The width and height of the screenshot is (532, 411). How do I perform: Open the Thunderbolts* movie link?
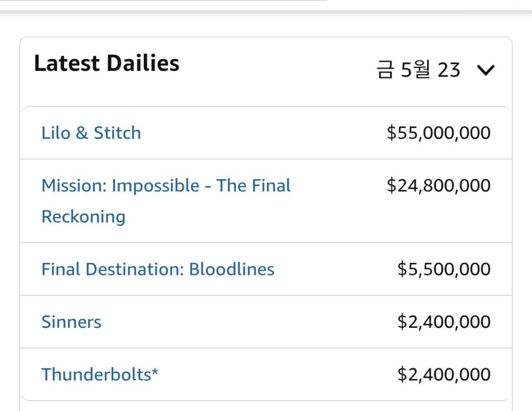tap(100, 374)
